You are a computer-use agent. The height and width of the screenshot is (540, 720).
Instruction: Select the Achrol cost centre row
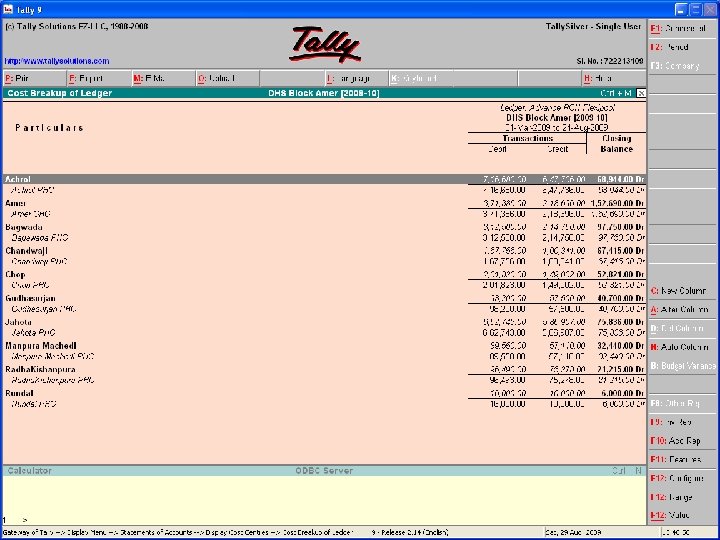click(324, 179)
